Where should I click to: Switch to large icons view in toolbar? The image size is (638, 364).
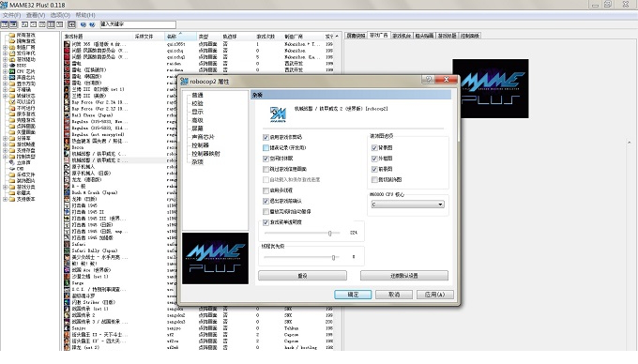(x=24, y=24)
